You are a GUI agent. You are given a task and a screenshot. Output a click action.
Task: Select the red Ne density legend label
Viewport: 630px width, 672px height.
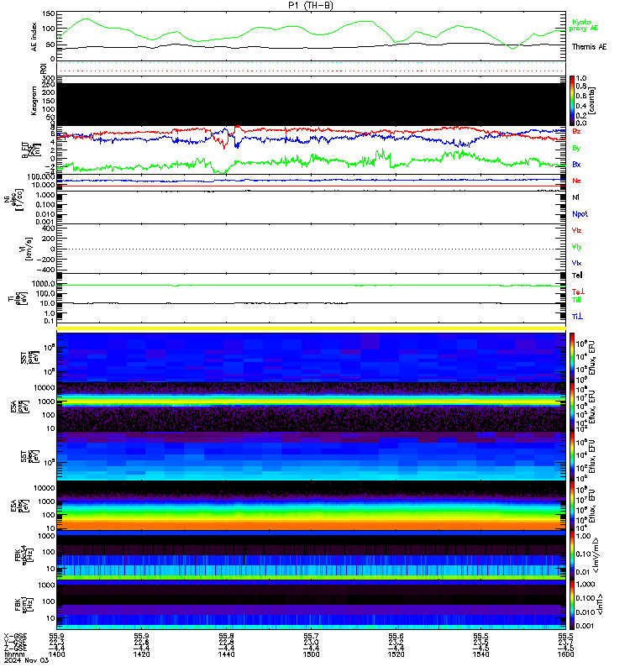[576, 181]
